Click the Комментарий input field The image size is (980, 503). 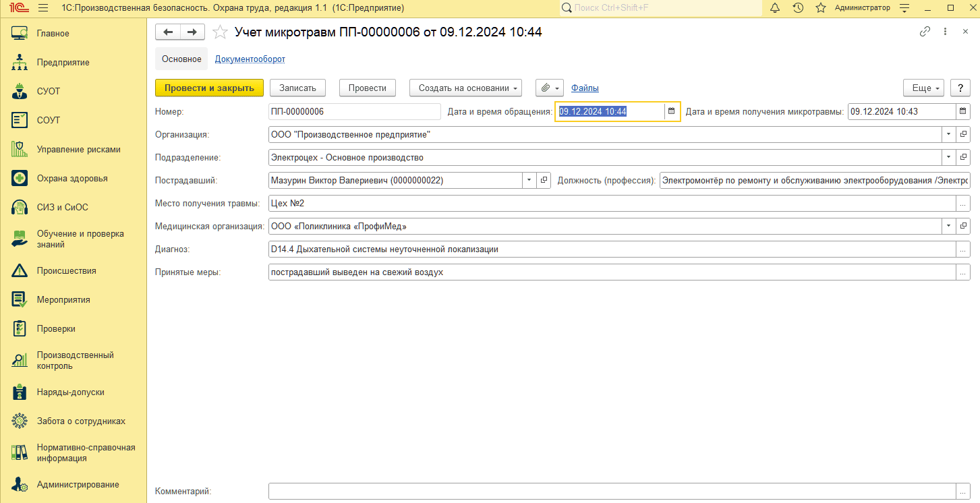612,492
